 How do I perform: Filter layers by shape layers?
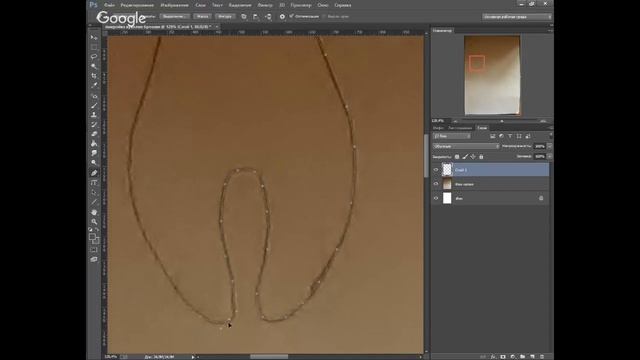(x=519, y=136)
